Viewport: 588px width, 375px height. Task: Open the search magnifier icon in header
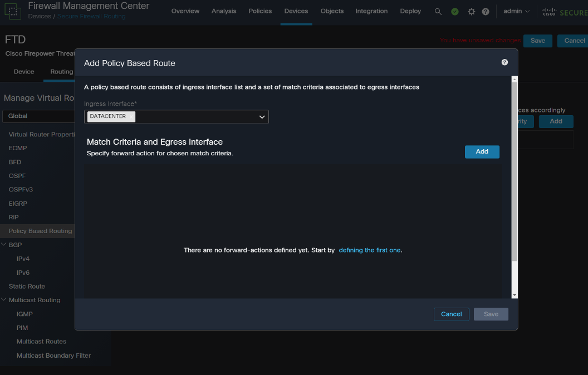pos(438,12)
